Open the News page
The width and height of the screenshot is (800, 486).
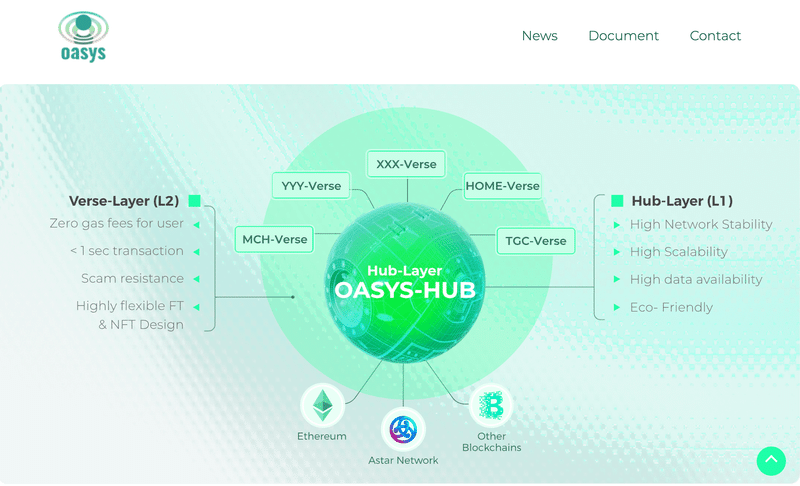(x=539, y=36)
